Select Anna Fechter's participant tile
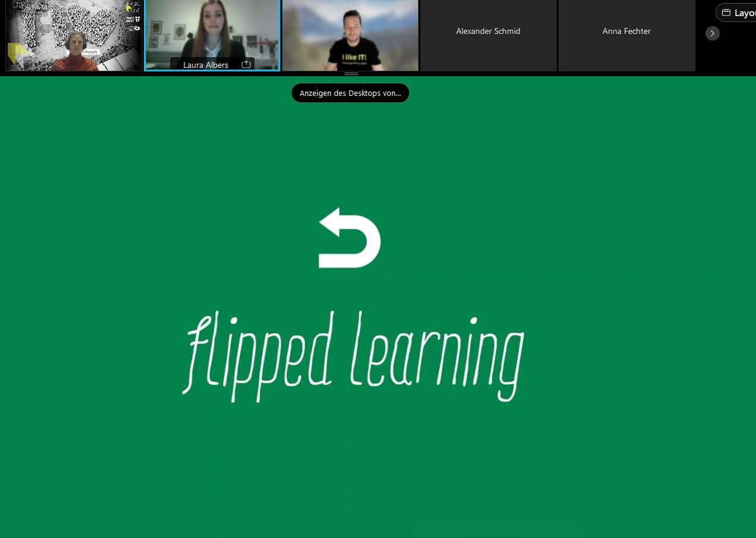 click(626, 36)
